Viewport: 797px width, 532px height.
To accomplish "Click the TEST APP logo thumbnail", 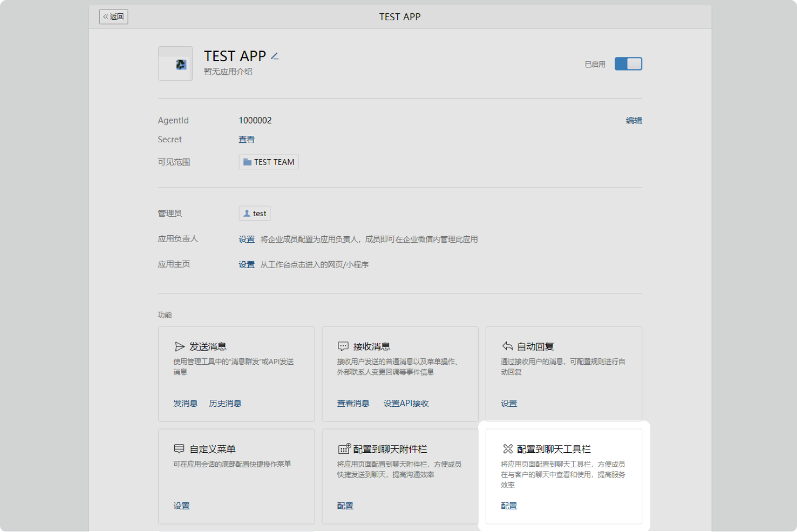I will click(x=175, y=64).
